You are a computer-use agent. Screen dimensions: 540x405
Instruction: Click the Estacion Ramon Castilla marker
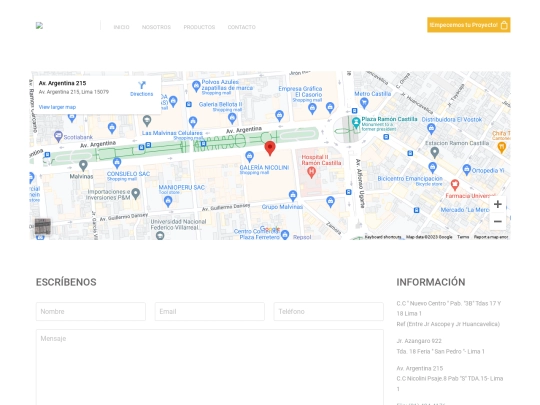click(435, 152)
